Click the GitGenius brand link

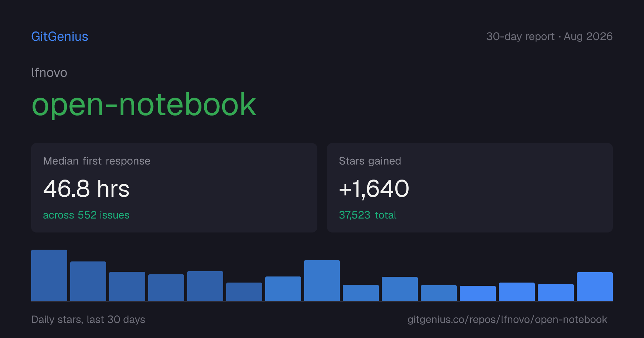(60, 36)
